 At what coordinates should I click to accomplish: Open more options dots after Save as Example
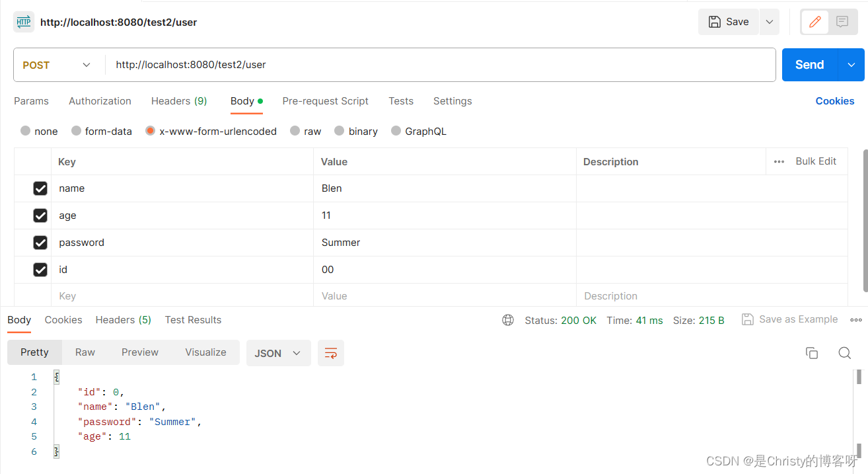[856, 320]
